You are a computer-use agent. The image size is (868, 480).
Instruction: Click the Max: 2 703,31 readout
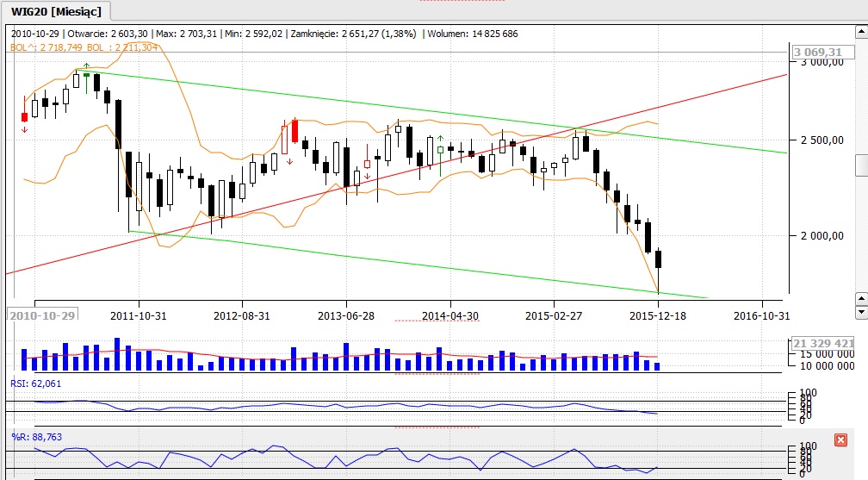(187, 34)
